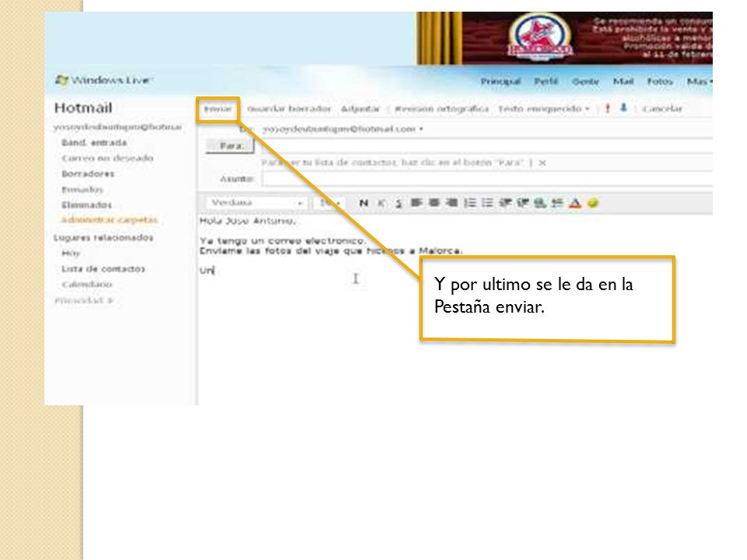The width and height of the screenshot is (747, 560).
Task: Decrease the paragraph indent
Action: (505, 203)
